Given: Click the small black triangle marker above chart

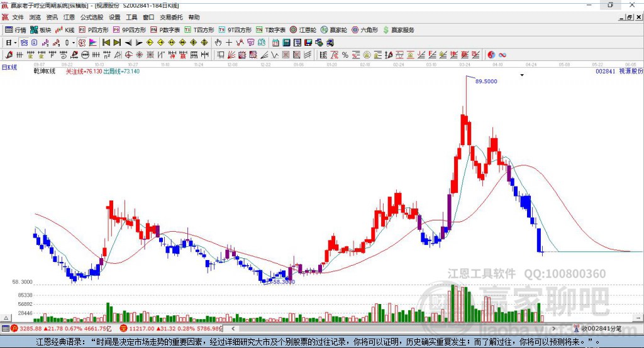Looking at the screenshot, I should coord(522,75).
